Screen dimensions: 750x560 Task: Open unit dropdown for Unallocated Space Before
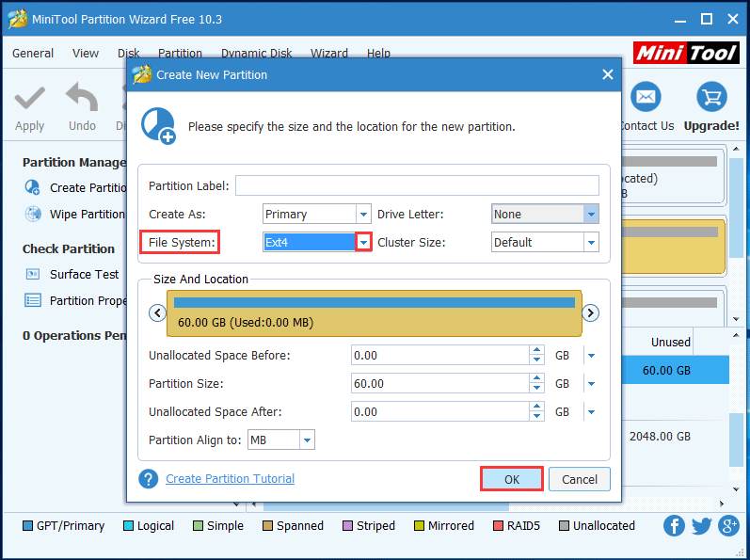tap(591, 356)
